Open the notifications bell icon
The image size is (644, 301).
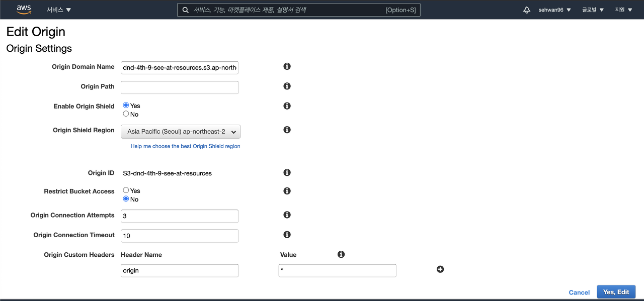click(527, 10)
